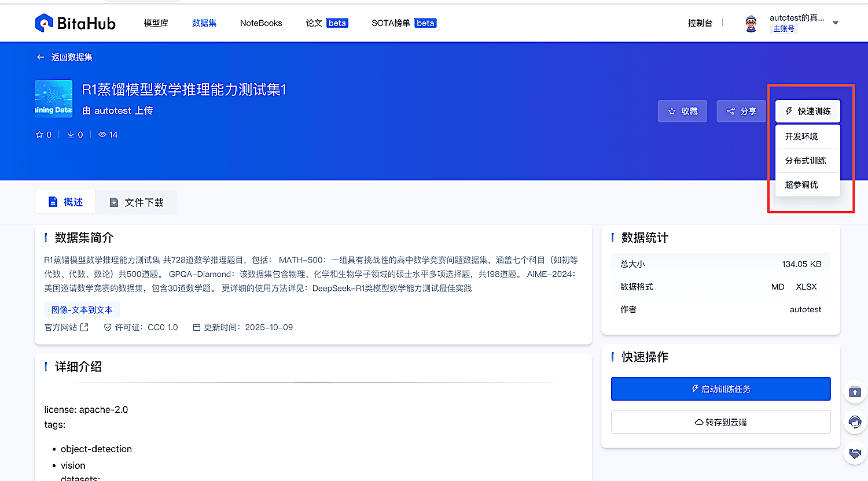Click the 分享 share button
Screen dimensions: 868x481
(x=741, y=111)
